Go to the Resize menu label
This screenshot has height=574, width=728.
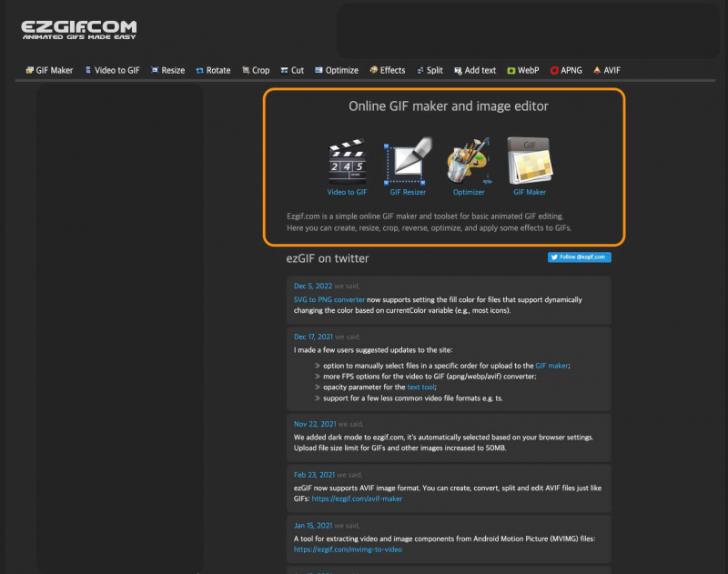click(173, 71)
